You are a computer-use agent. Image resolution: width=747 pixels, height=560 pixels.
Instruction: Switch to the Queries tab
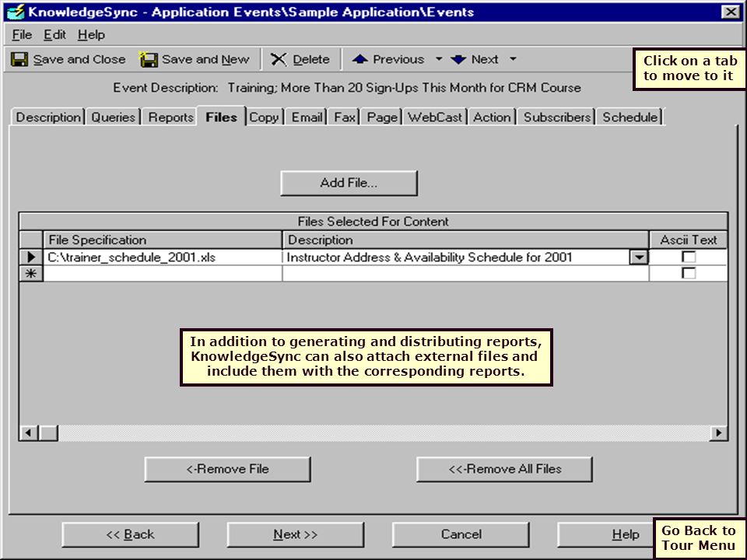pyautogui.click(x=114, y=117)
